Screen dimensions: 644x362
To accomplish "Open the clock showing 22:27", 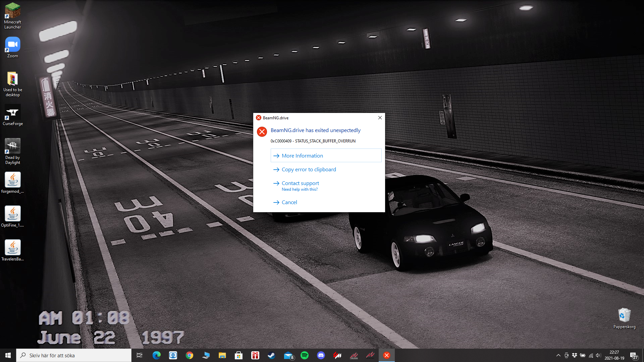I will point(614,355).
